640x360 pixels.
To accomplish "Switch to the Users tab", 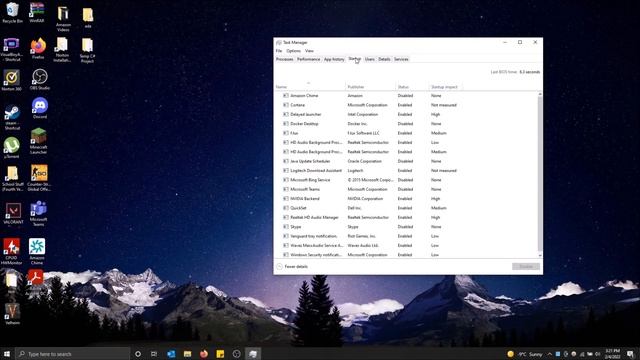I will click(369, 60).
